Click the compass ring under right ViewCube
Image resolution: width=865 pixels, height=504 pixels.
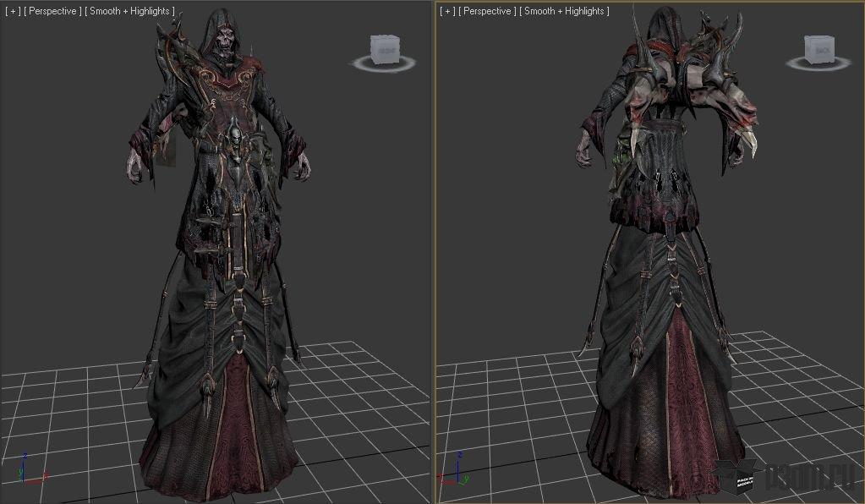[818, 64]
